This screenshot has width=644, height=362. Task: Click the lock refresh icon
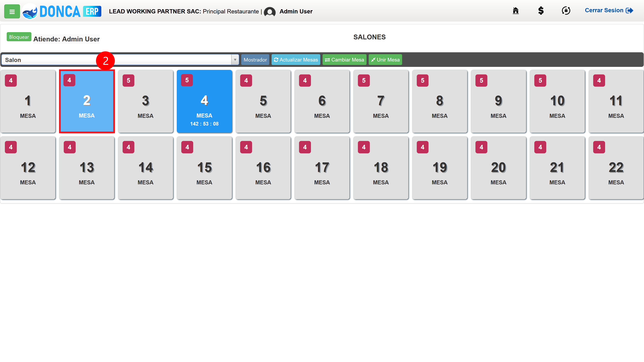[566, 11]
